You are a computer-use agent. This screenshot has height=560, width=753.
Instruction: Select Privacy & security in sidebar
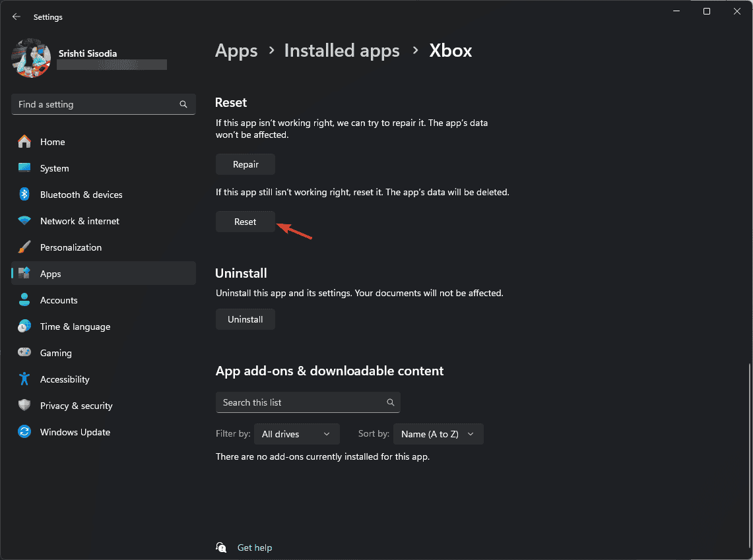(x=103, y=406)
